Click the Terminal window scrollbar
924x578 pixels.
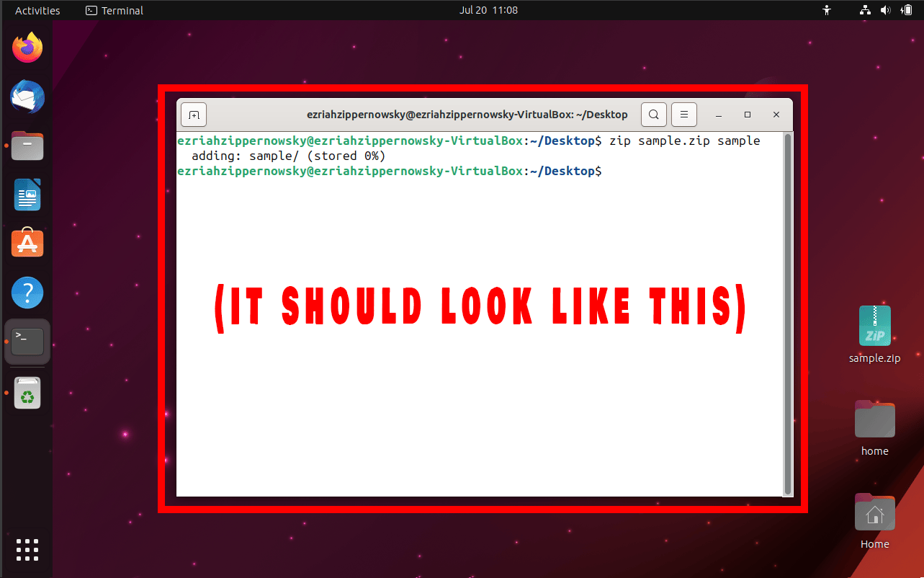pos(786,310)
